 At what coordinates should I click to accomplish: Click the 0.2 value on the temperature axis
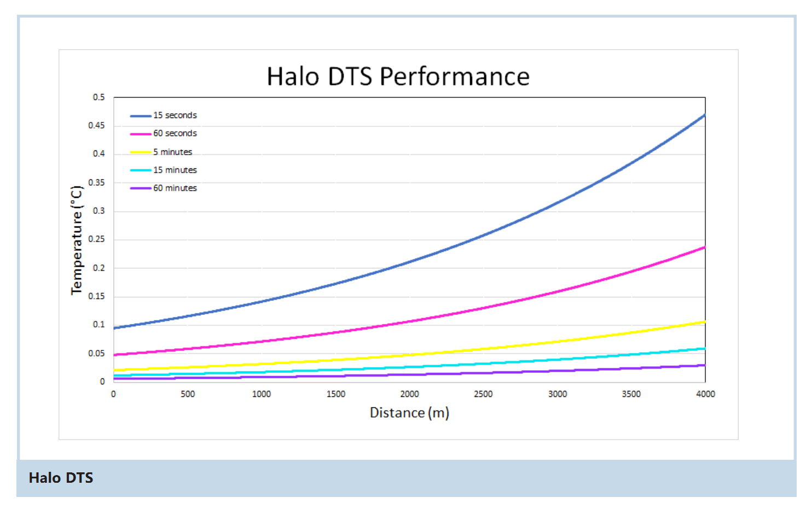click(x=98, y=268)
